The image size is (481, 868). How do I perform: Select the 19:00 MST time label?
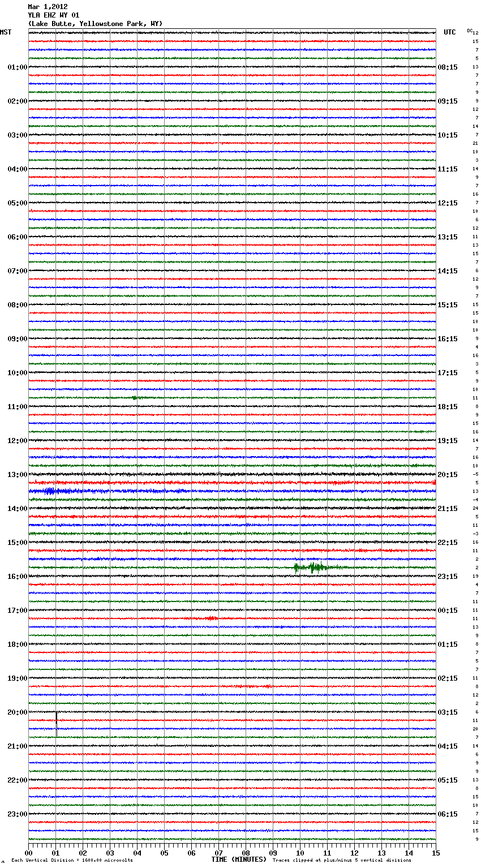pos(17,678)
